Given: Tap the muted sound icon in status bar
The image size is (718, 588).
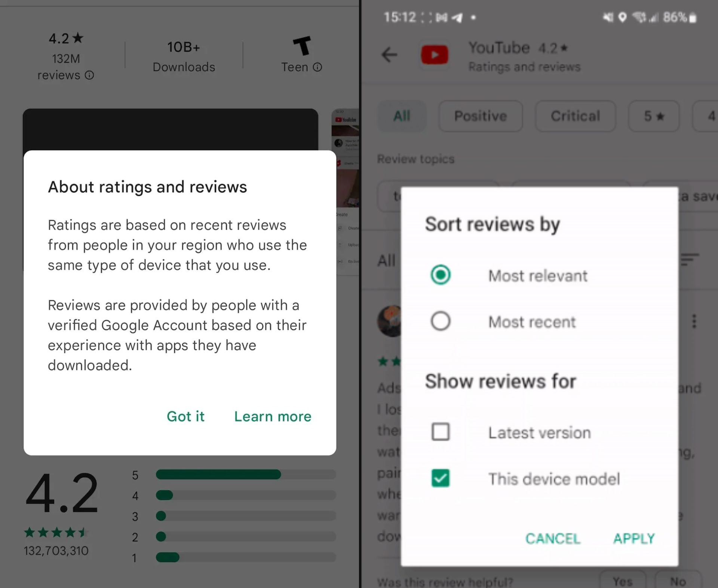Looking at the screenshot, I should click(x=608, y=17).
